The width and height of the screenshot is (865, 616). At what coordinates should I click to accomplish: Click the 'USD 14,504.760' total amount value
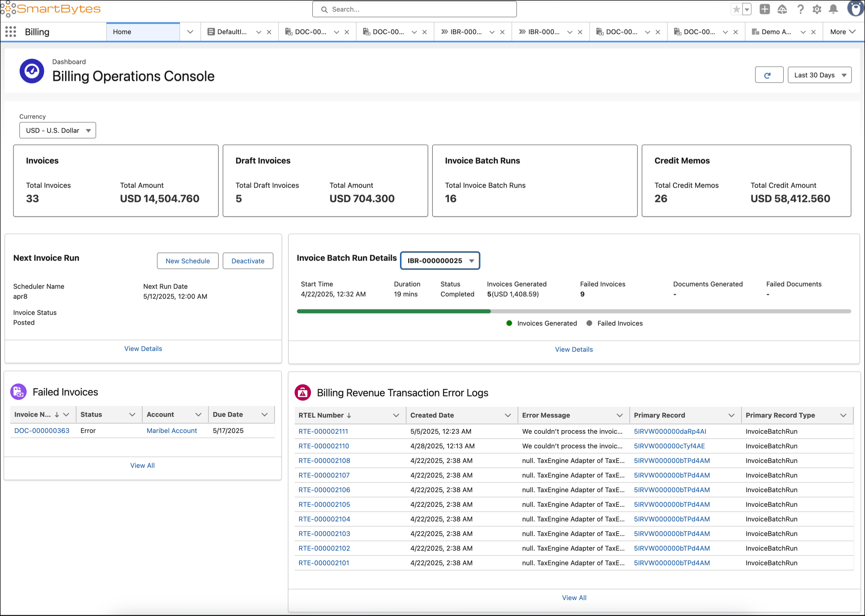(x=160, y=199)
